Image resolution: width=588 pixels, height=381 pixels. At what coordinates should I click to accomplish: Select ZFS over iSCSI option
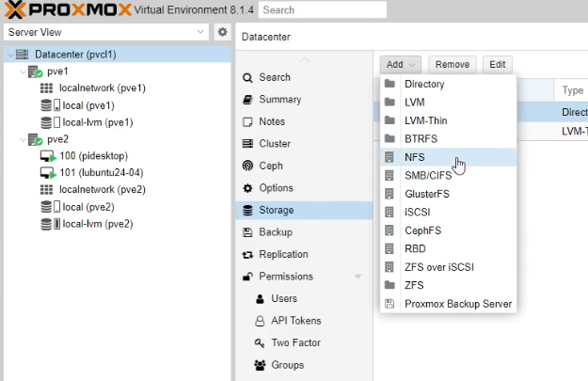pos(449,267)
